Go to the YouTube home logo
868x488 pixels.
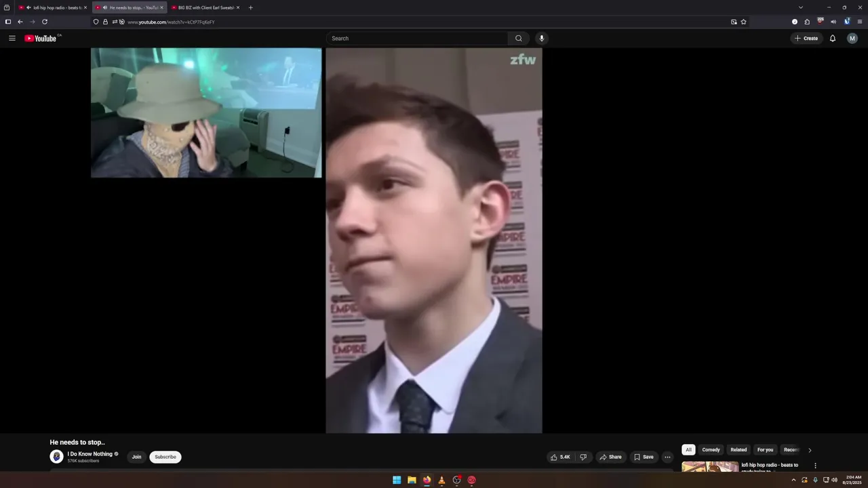(x=41, y=39)
